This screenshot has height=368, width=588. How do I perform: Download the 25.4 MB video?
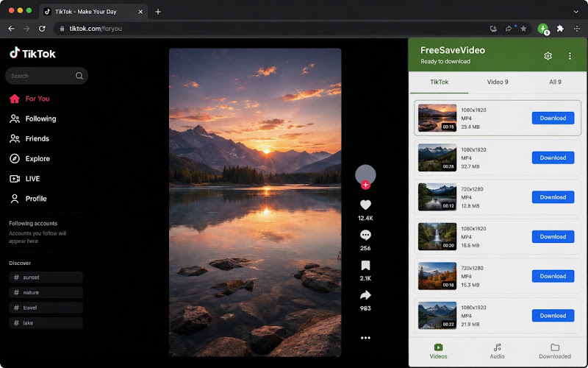pos(553,118)
